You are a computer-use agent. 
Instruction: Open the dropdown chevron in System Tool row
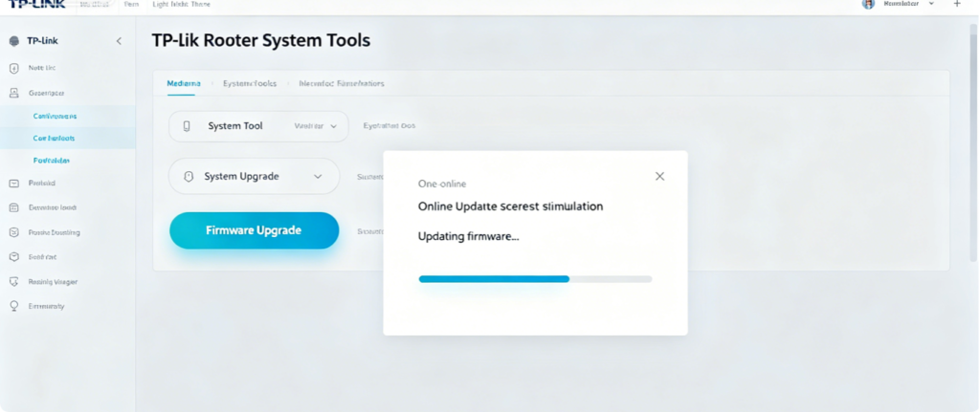(334, 126)
